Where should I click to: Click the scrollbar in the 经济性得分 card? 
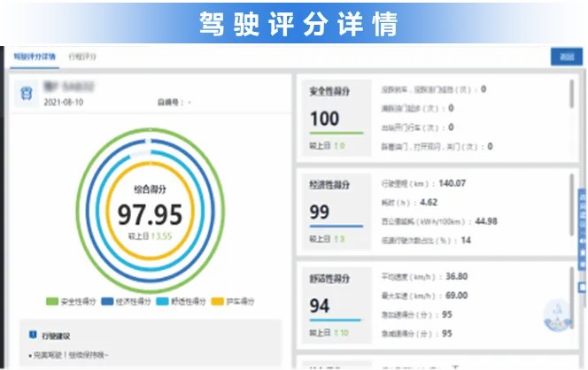click(x=572, y=205)
